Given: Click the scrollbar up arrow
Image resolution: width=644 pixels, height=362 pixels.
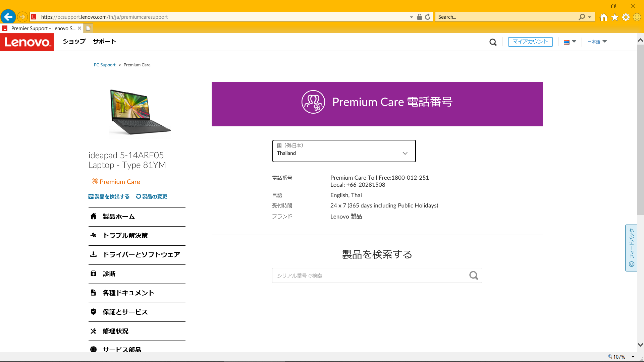Looking at the screenshot, I should tap(640, 40).
